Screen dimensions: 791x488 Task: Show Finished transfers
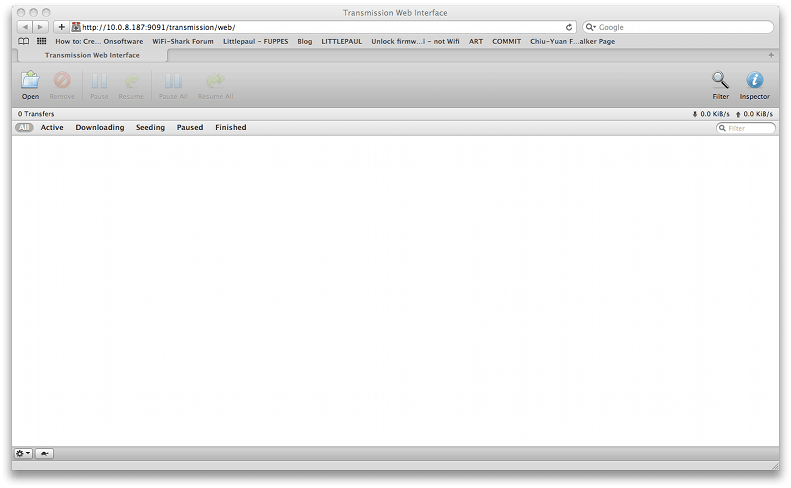point(231,128)
